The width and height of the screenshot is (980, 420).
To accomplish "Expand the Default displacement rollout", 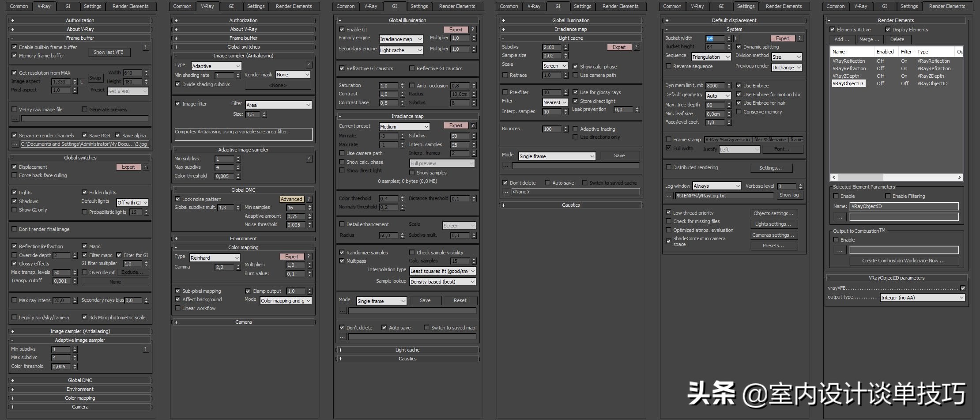I will click(x=734, y=20).
